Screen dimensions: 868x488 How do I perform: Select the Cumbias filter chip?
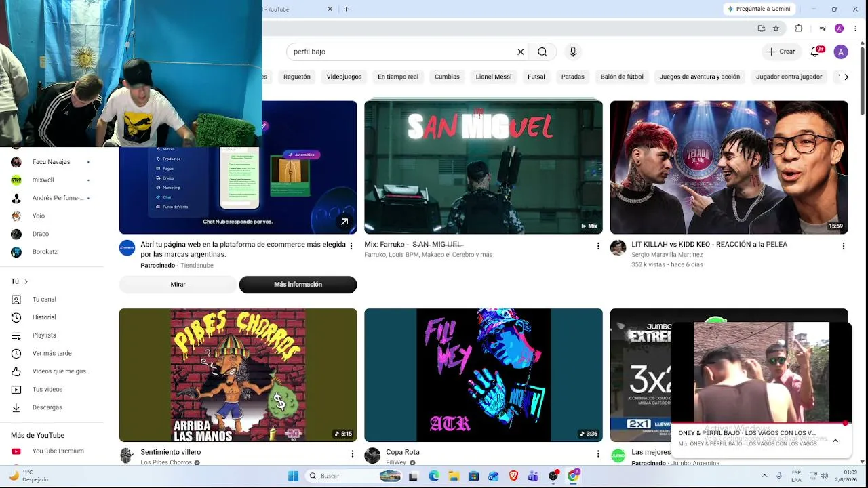point(448,77)
